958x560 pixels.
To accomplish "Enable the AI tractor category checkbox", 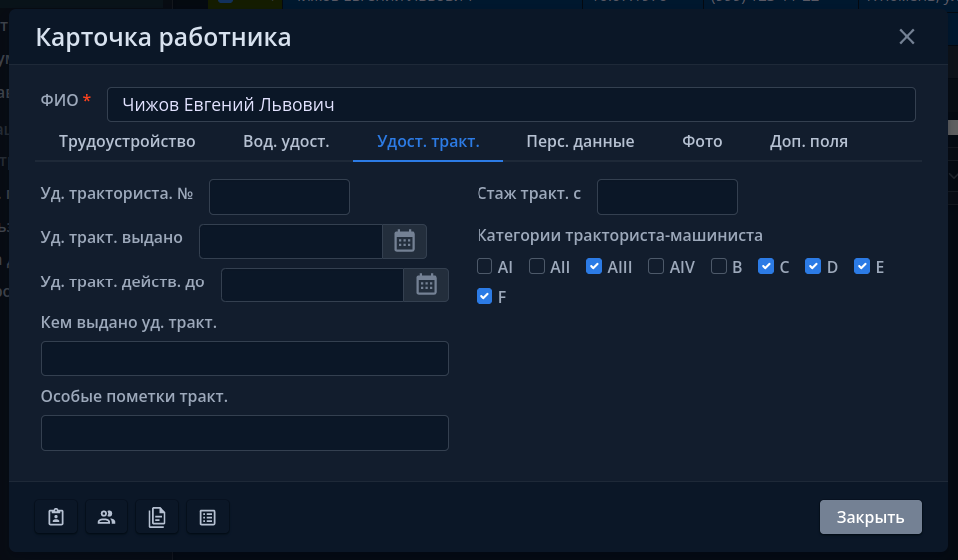I will point(484,267).
